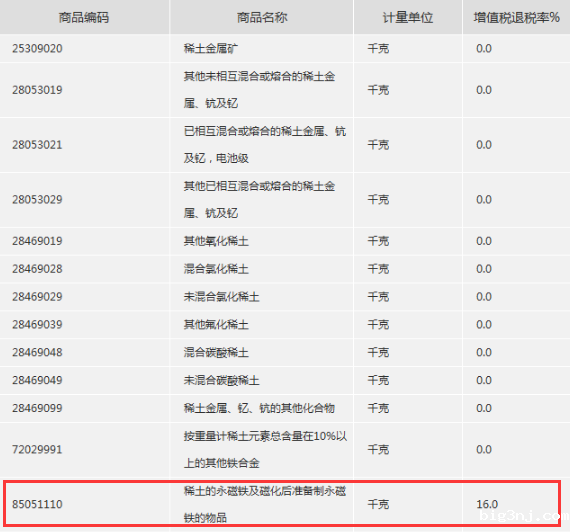The height and width of the screenshot is (532, 570).
Task: Select product code 28053021
Action: click(37, 145)
